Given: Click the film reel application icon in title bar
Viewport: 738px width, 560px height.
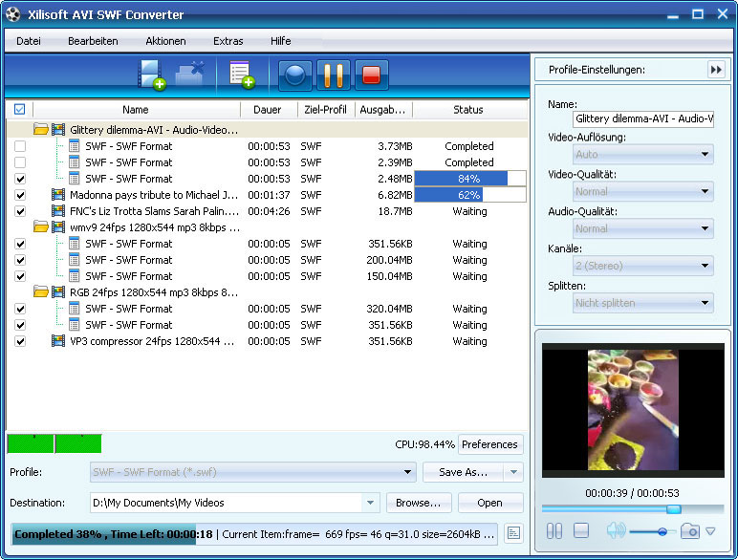Looking at the screenshot, I should pos(13,14).
